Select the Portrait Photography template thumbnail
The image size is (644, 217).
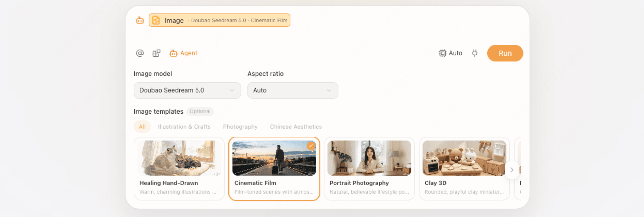point(369,158)
